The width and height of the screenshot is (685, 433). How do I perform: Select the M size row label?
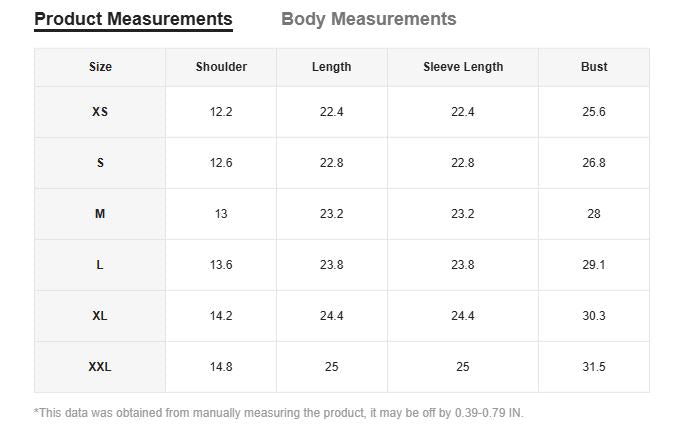100,214
